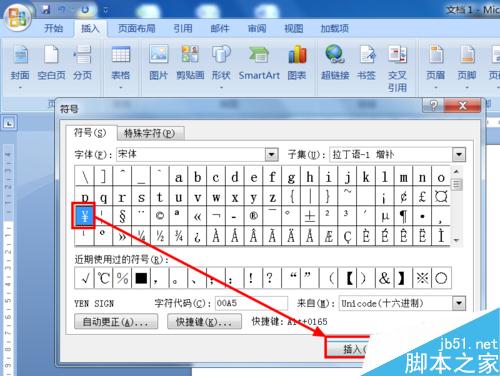
Task: Select the letter k in grid
Action: tap(366, 177)
